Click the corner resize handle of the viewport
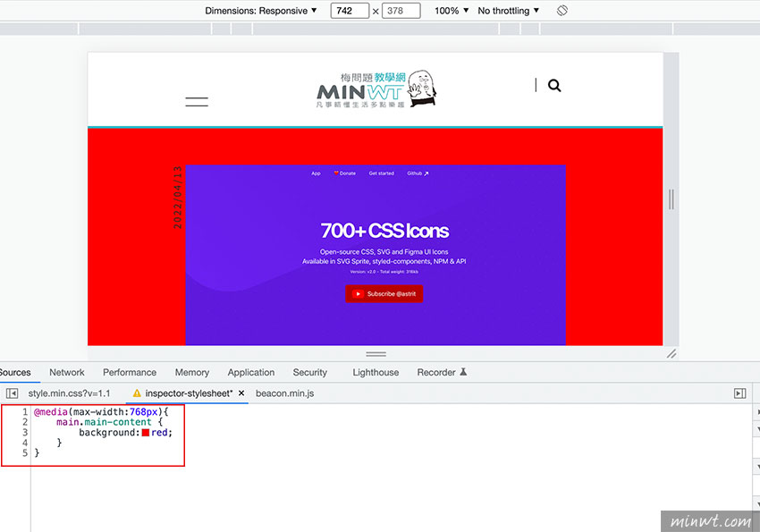The image size is (760, 532). 671,354
